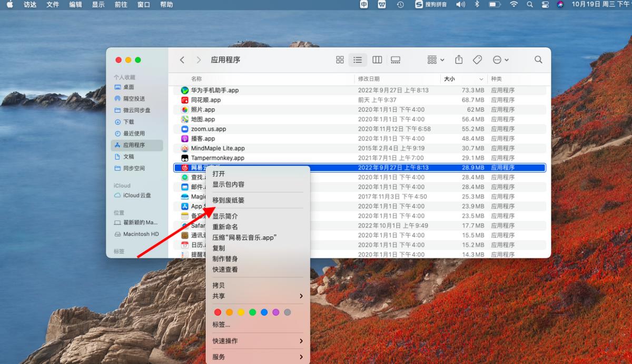
Task: Expand the 共享 submenu in the context menu
Action: 257,296
